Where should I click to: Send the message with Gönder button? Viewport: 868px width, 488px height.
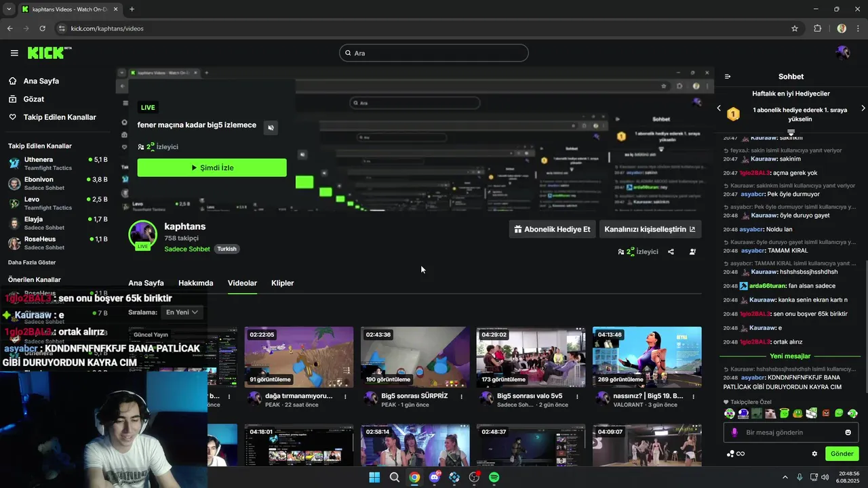coord(842,453)
